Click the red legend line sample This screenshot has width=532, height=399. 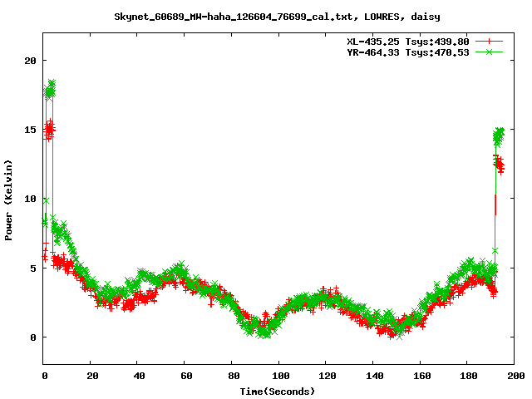pos(489,42)
